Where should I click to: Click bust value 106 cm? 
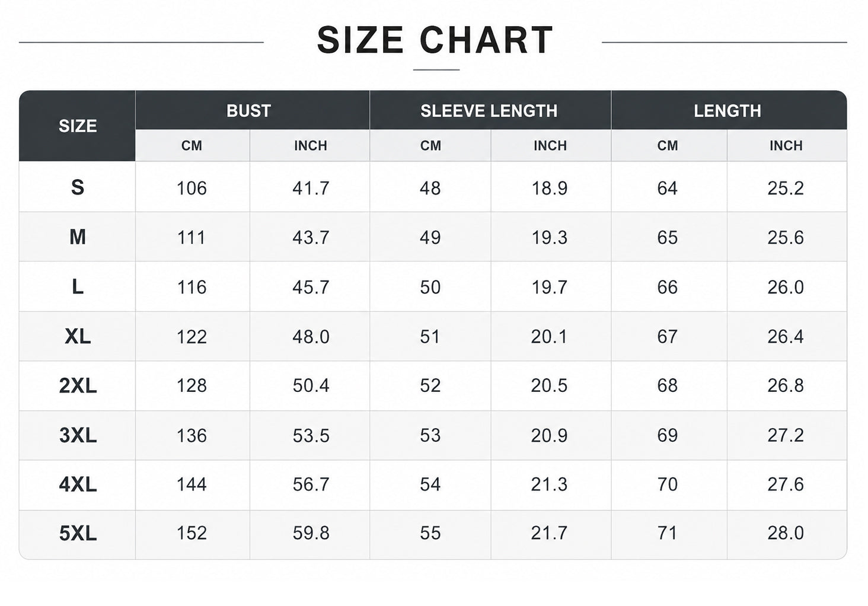[x=192, y=189]
